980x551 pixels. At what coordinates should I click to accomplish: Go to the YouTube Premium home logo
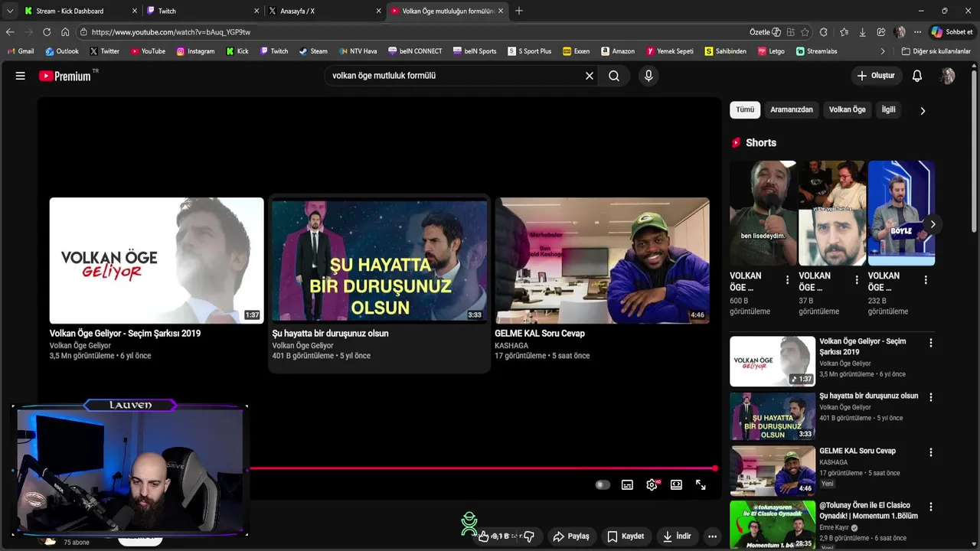tap(65, 76)
